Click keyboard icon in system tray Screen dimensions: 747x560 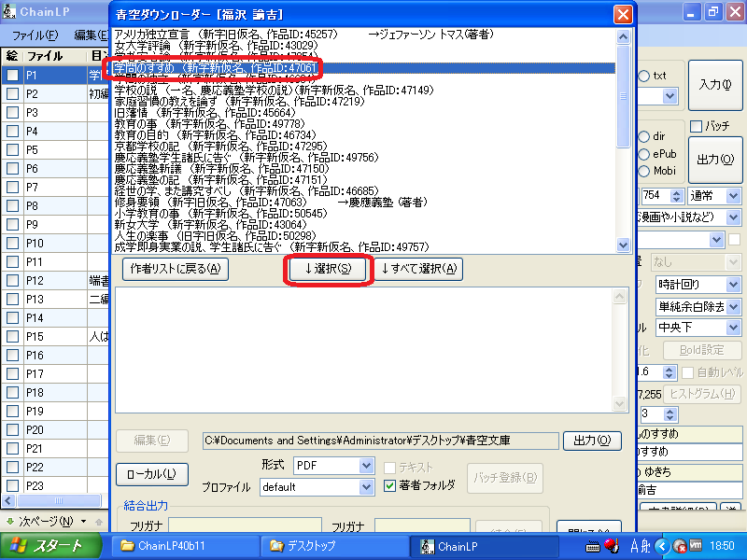(x=593, y=546)
